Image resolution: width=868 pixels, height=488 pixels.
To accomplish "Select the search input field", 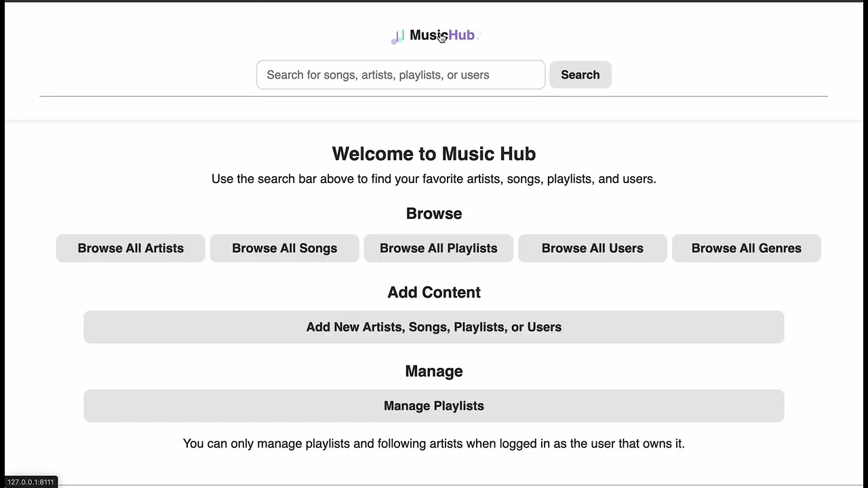I will (400, 75).
